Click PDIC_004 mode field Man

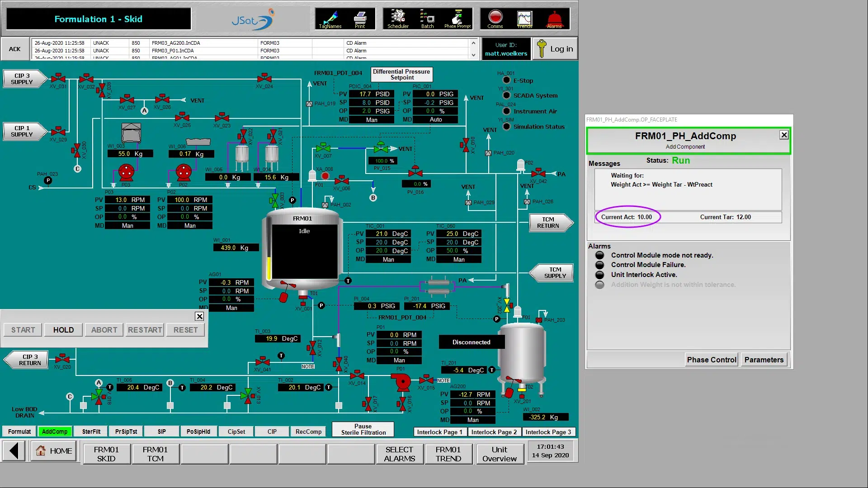coord(371,120)
